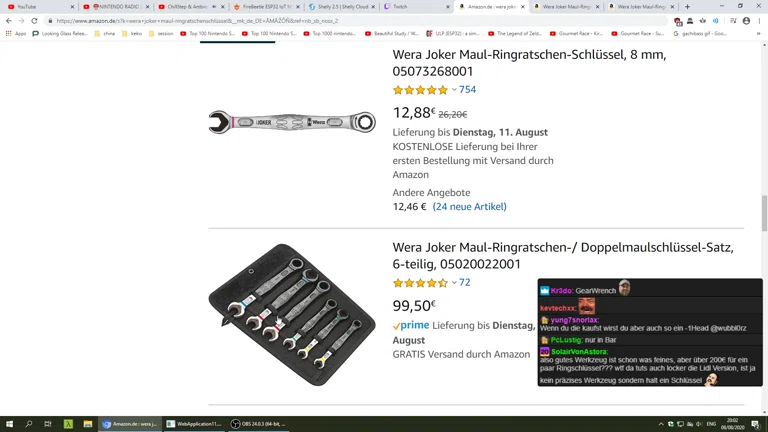
Task: Click the page vertical scrollbar thumb
Action: (764, 213)
